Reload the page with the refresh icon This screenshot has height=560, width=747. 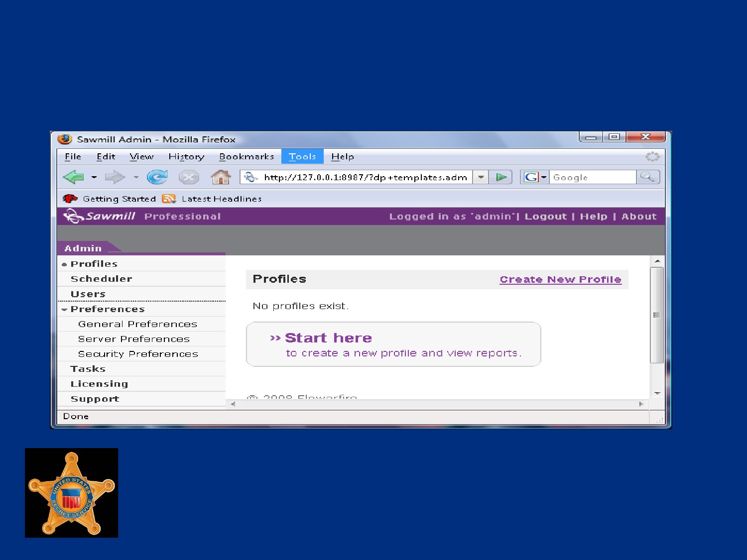click(157, 177)
